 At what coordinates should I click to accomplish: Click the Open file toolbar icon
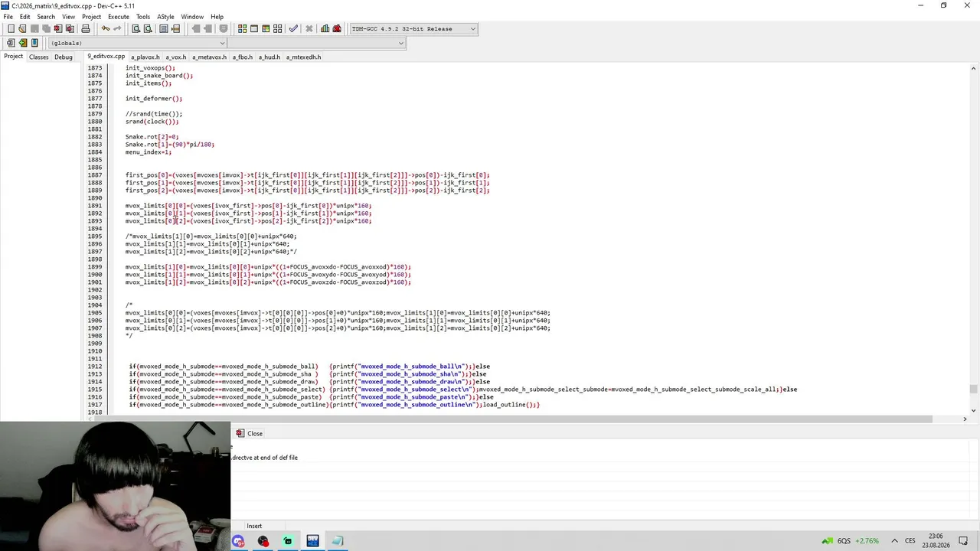point(22,29)
